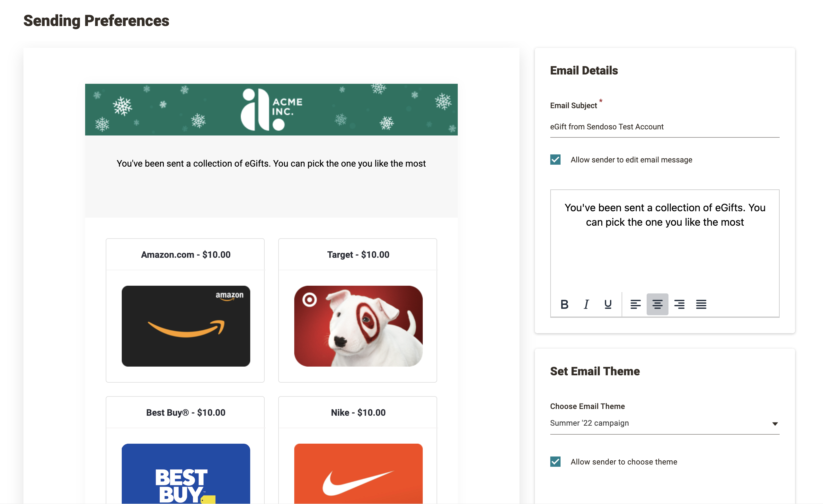Justify the email message text
The height and width of the screenshot is (504, 823).
pyautogui.click(x=701, y=304)
